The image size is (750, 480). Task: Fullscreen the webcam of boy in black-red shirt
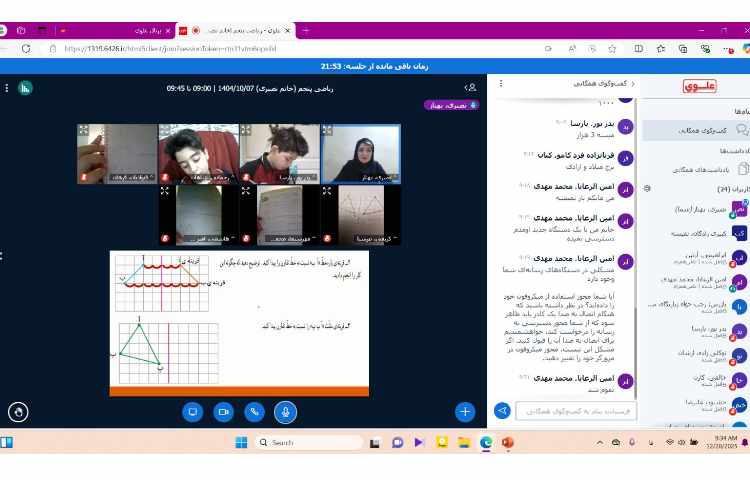click(x=246, y=130)
